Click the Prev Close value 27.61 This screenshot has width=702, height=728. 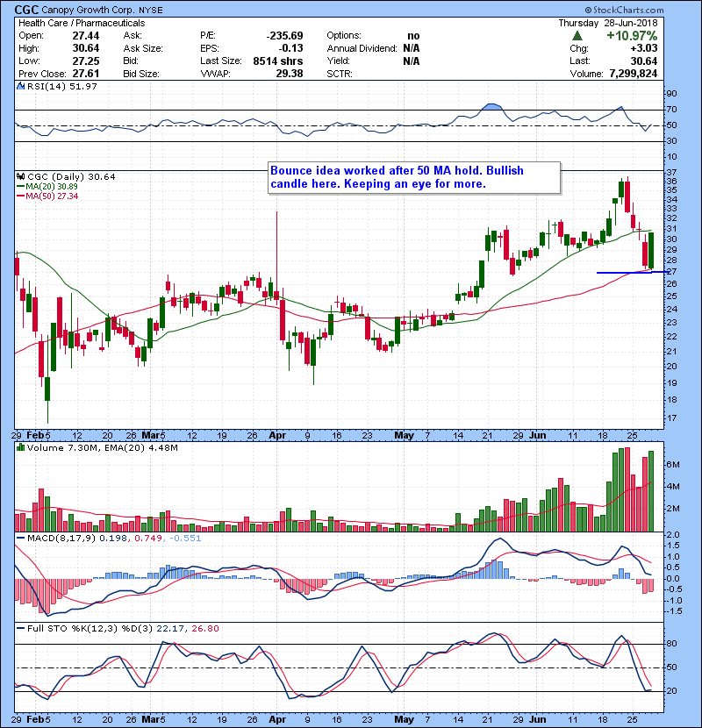point(86,74)
